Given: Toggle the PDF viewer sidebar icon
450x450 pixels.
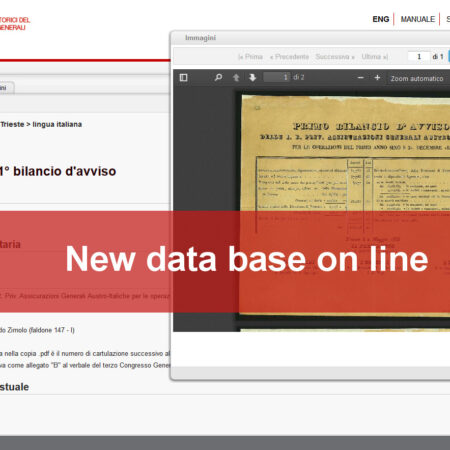Looking at the screenshot, I should (183, 78).
